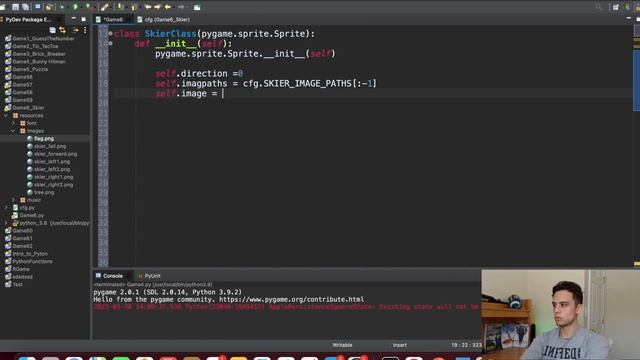Collapse the images folder
Viewport: 640px width, 360px height.
[x=13, y=131]
